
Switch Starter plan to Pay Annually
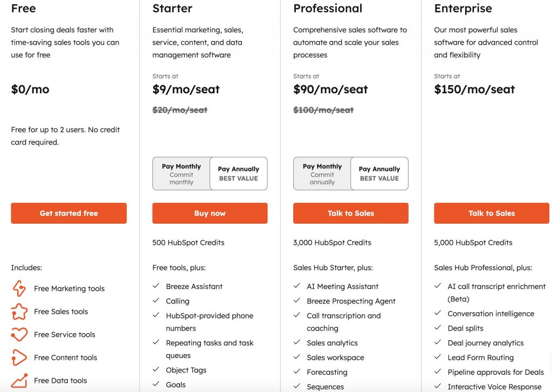pyautogui.click(x=239, y=173)
